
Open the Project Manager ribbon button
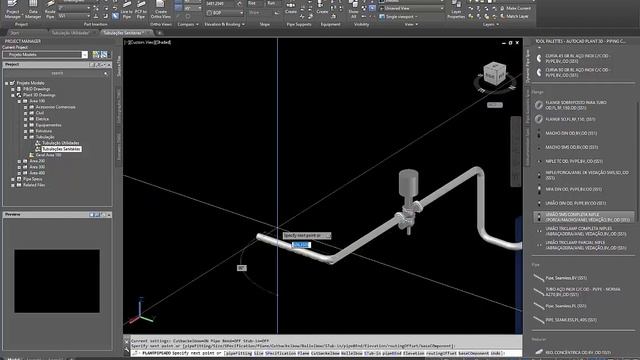click(12, 9)
